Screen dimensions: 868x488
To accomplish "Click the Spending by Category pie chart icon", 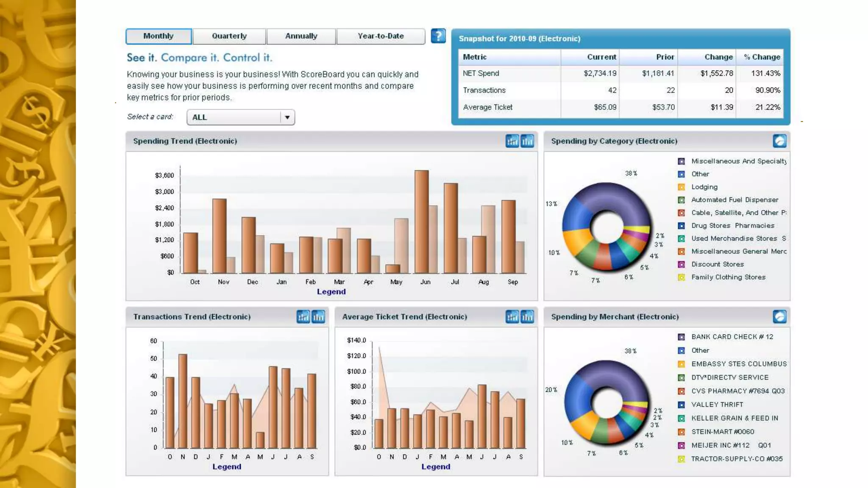I will point(779,141).
